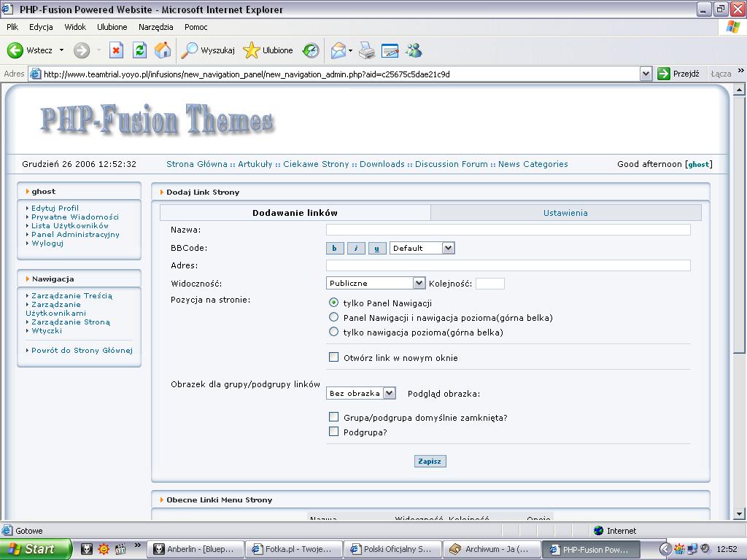The width and height of the screenshot is (747, 560).
Task: Tick the 'Podgrupa?' checkbox
Action: pos(334,432)
